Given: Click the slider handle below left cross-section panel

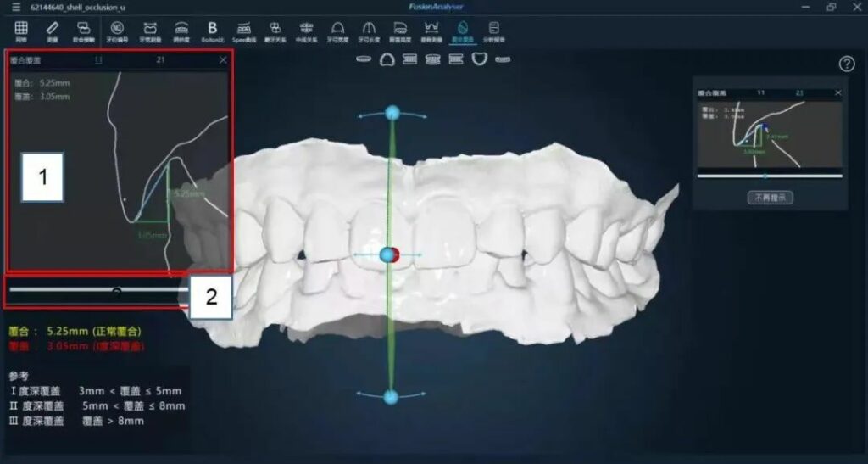Looking at the screenshot, I should coord(117,291).
